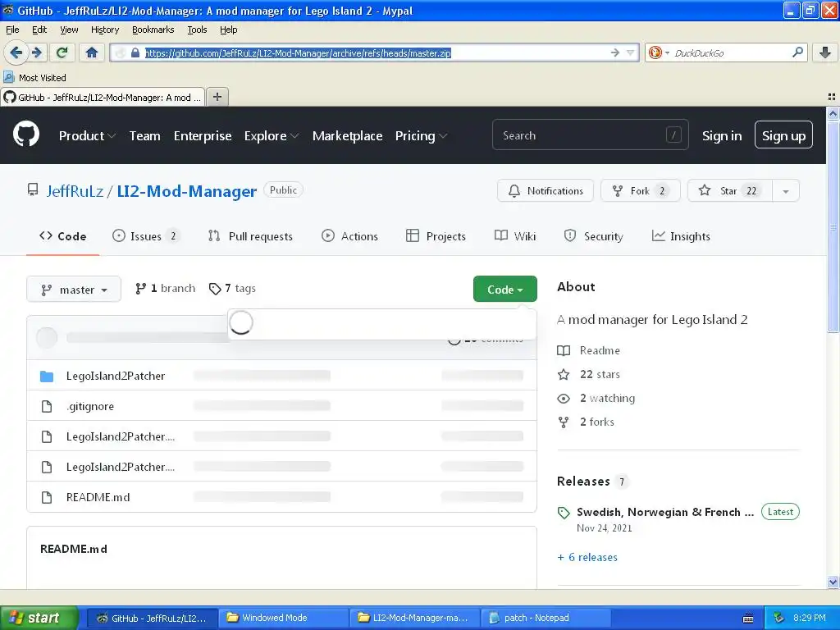Switch to the Issues tab

145,236
